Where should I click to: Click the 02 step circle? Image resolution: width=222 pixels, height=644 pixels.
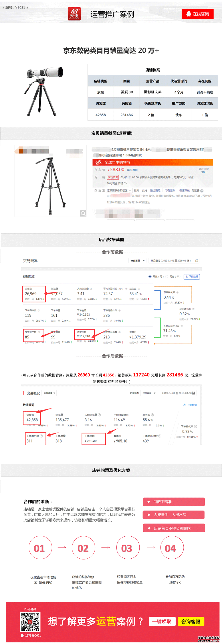pos(83,547)
